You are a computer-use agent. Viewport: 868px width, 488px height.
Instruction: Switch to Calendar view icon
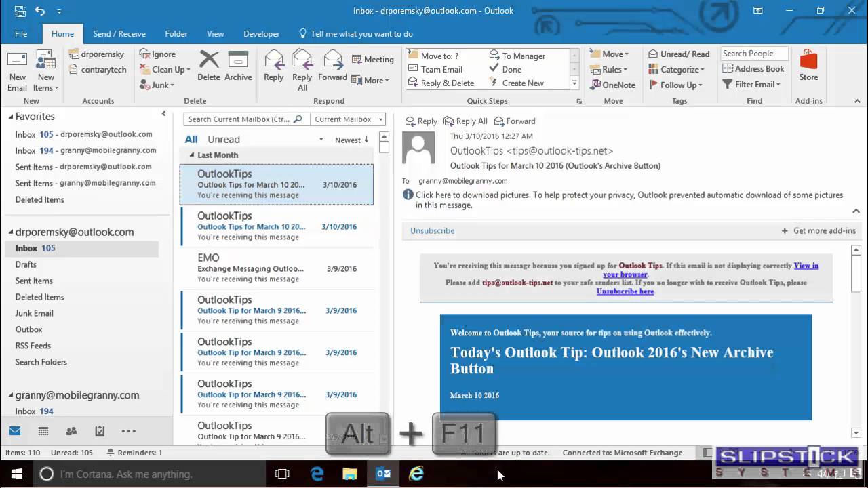coord(43,431)
